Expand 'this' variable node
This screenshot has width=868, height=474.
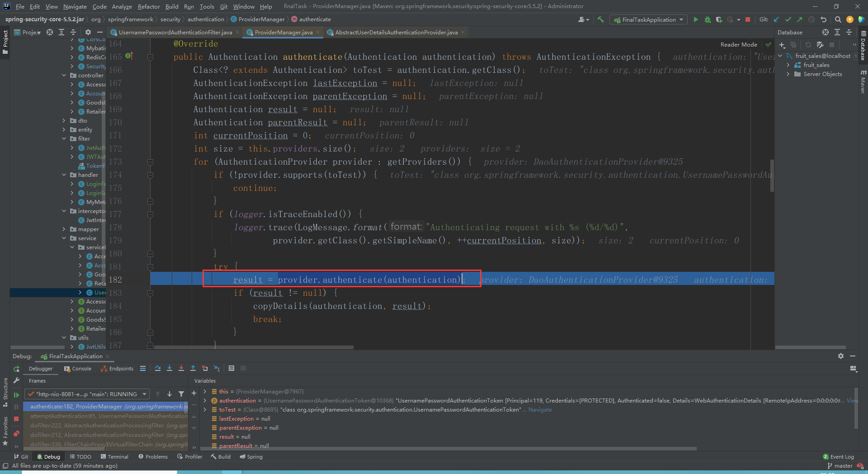(x=205, y=391)
